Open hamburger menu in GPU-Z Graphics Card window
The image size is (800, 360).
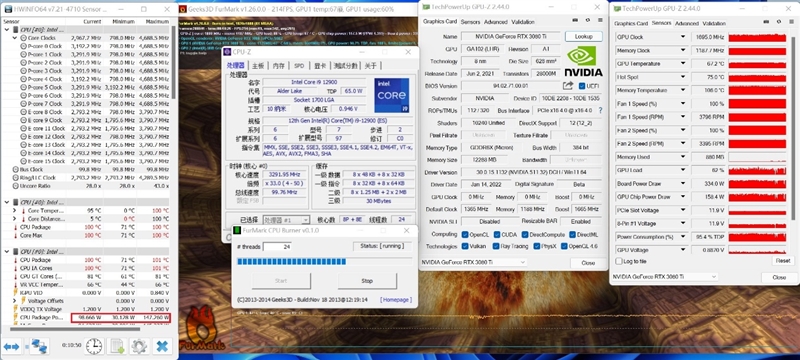600,20
